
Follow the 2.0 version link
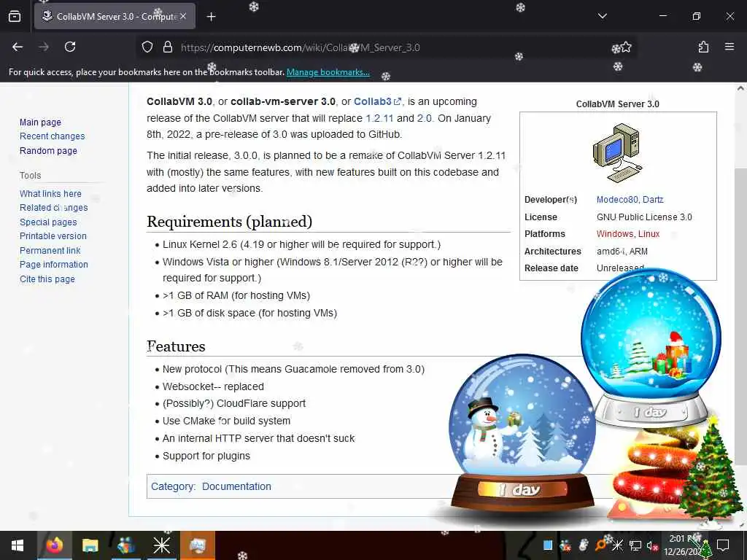[425, 118]
